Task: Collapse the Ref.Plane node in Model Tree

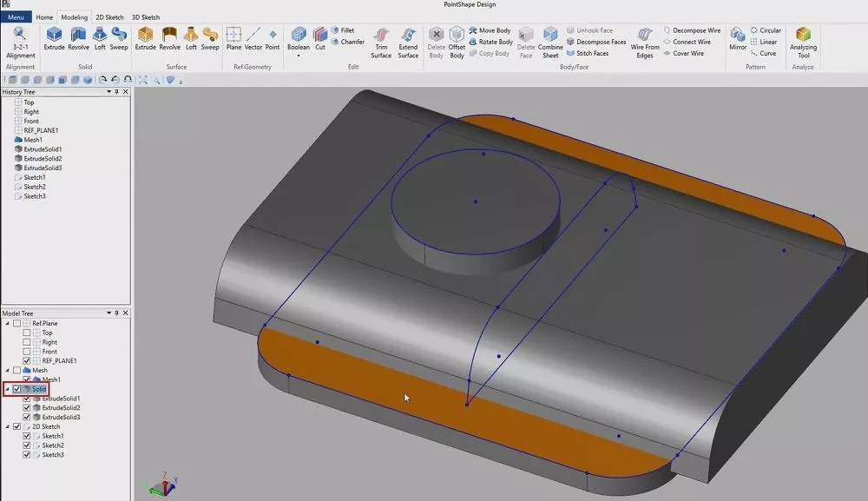Action: (7, 323)
